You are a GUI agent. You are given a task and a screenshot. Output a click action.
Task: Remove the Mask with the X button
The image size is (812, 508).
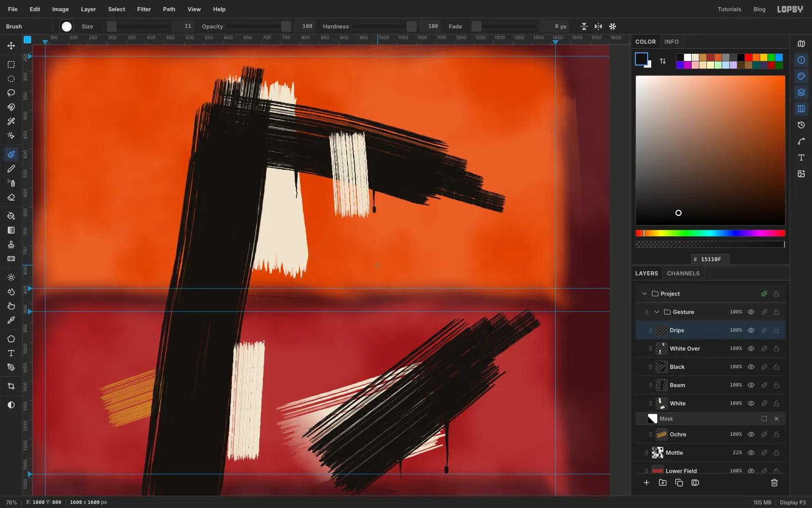click(x=776, y=419)
